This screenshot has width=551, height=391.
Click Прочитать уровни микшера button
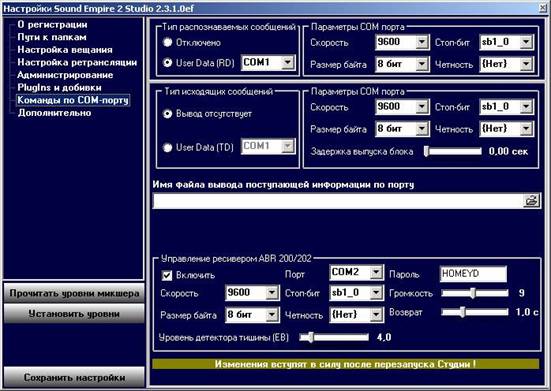pos(74,293)
